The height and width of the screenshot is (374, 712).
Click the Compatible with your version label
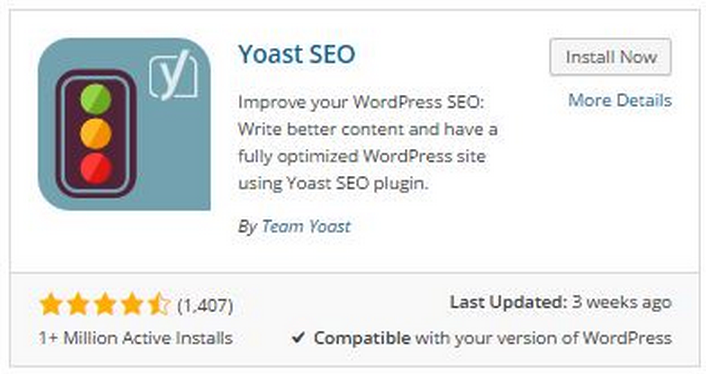click(x=493, y=338)
